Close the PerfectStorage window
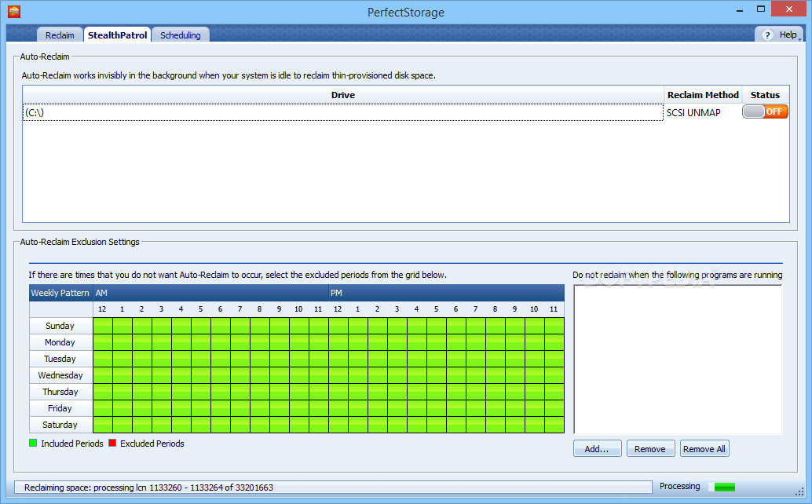Image resolution: width=812 pixels, height=504 pixels. (788, 9)
